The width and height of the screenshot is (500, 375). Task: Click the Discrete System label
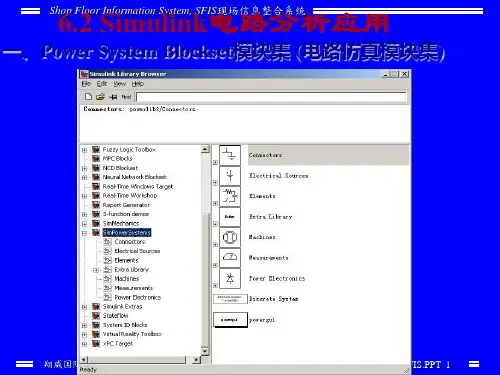[274, 299]
